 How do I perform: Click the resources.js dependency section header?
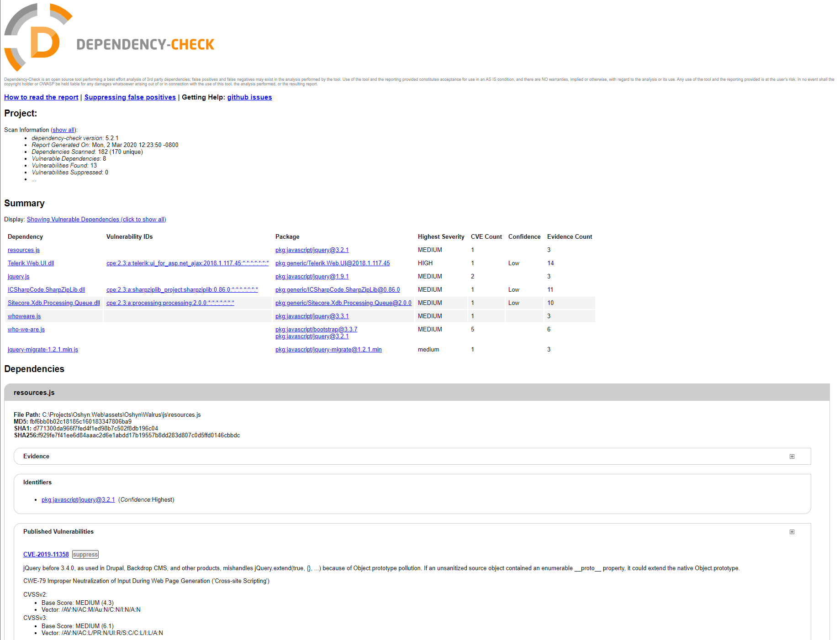417,393
